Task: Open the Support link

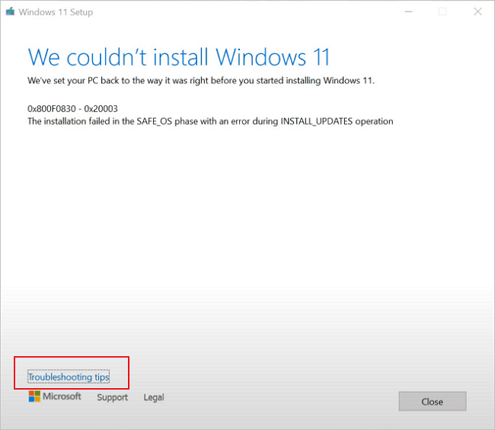Action: click(112, 397)
